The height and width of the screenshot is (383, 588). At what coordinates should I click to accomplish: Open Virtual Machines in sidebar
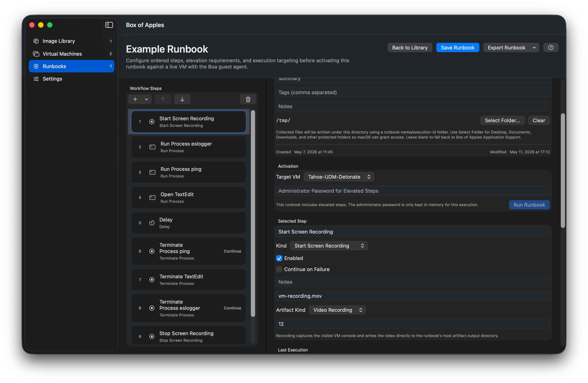click(71, 54)
